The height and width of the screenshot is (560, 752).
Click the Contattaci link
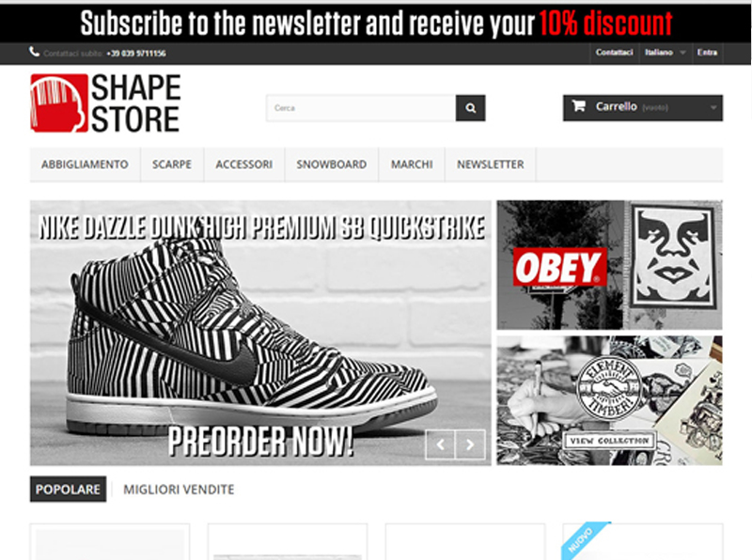click(615, 53)
